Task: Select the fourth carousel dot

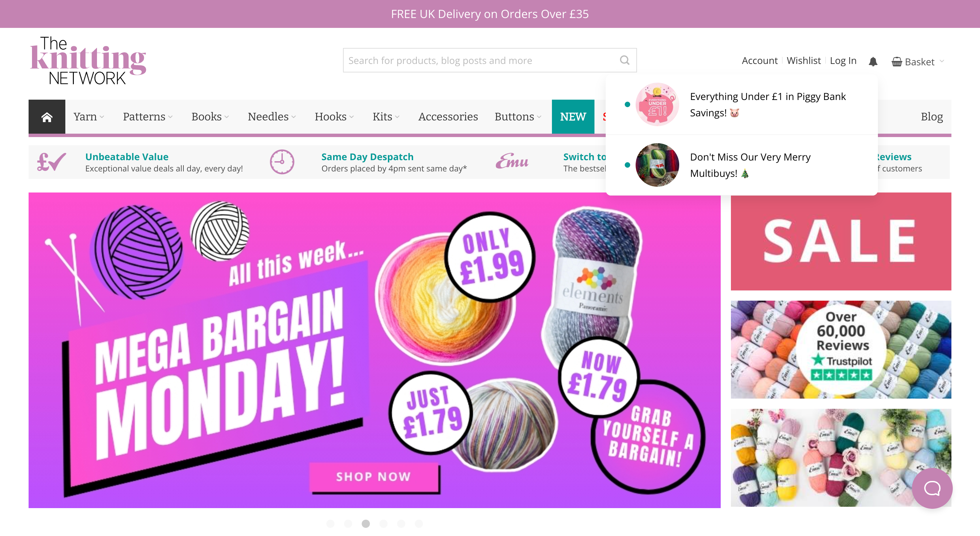Action: click(383, 523)
